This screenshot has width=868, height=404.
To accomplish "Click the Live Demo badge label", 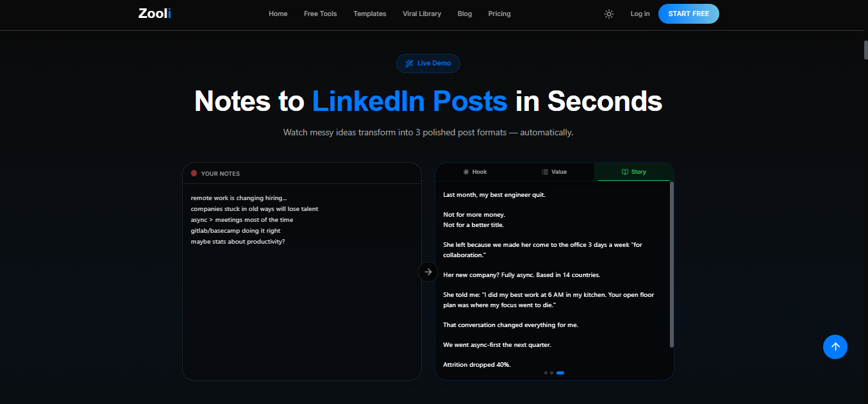I will click(434, 63).
